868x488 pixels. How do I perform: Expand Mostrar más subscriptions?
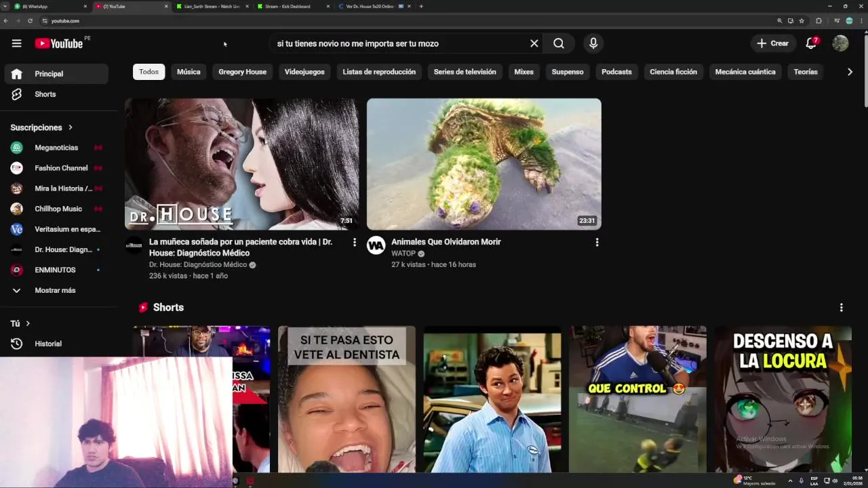[x=56, y=290]
